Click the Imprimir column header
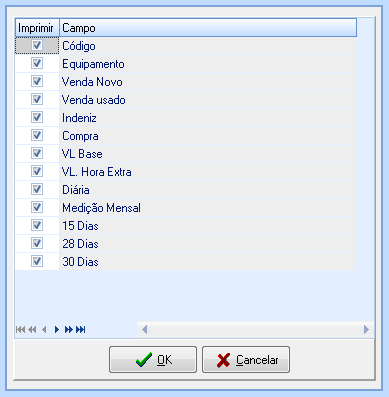 (x=37, y=28)
